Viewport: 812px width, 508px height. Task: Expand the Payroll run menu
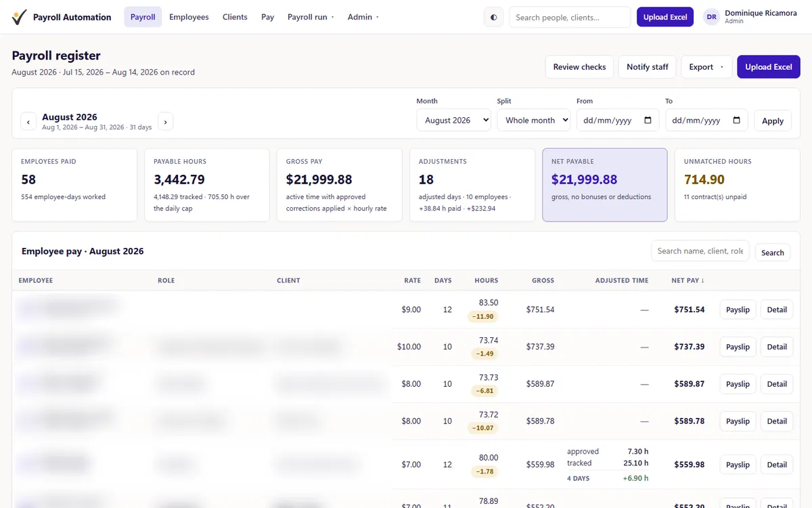tap(311, 17)
